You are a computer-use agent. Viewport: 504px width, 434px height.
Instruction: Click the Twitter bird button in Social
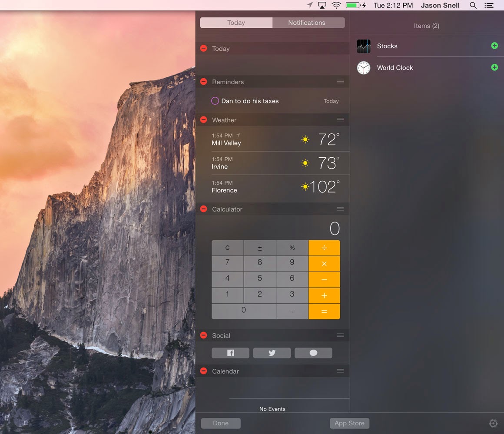coord(272,353)
